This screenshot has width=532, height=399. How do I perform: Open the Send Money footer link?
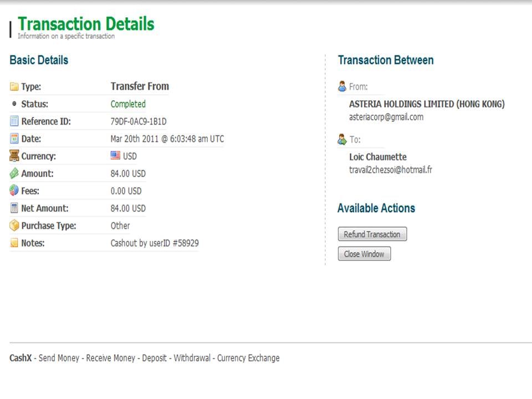pyautogui.click(x=59, y=358)
